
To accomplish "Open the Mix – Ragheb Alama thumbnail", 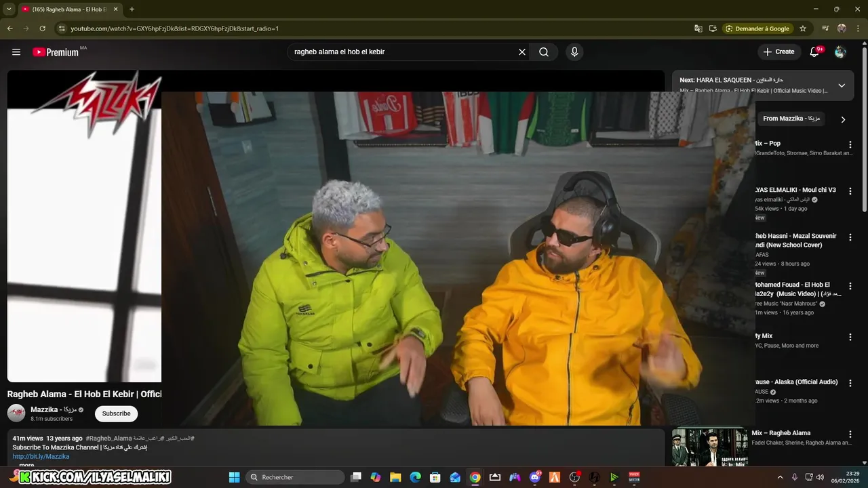I will point(709,447).
